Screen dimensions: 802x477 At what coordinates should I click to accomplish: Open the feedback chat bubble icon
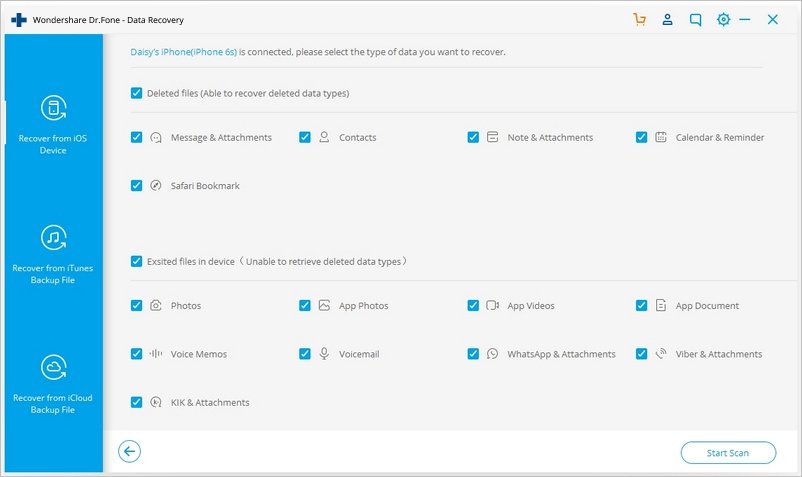[x=694, y=19]
